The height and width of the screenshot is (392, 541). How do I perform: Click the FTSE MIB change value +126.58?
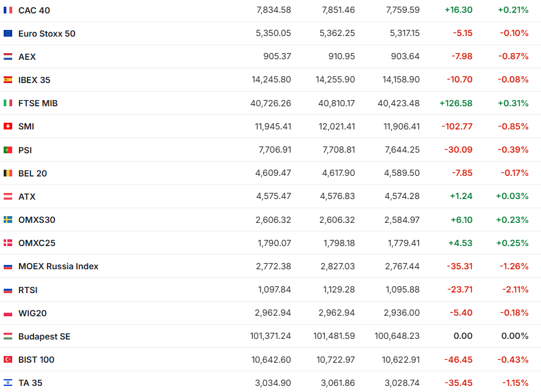pos(456,103)
